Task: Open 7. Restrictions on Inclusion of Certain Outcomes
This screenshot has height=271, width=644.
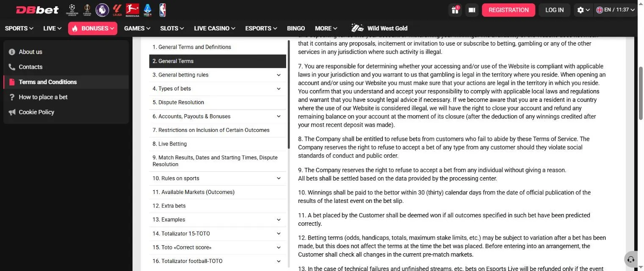Action: pos(218,130)
